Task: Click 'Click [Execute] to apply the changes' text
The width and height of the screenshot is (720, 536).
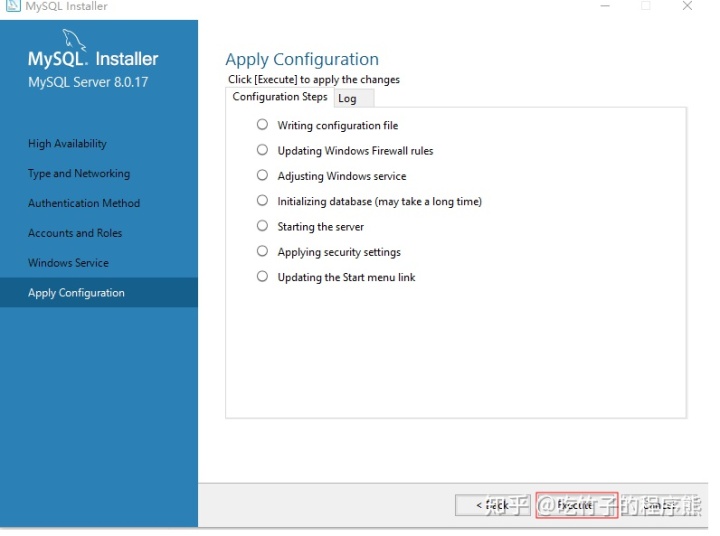Action: coord(314,79)
